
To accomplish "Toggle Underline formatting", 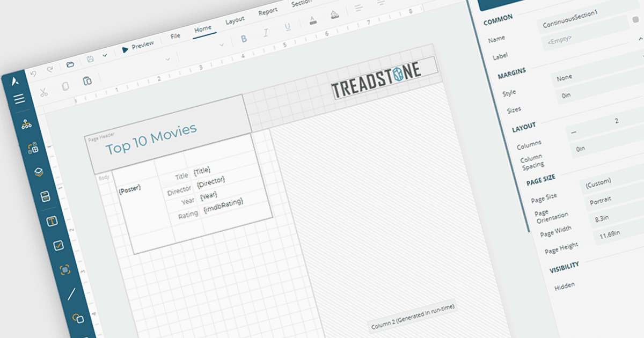I will pyautogui.click(x=288, y=27).
